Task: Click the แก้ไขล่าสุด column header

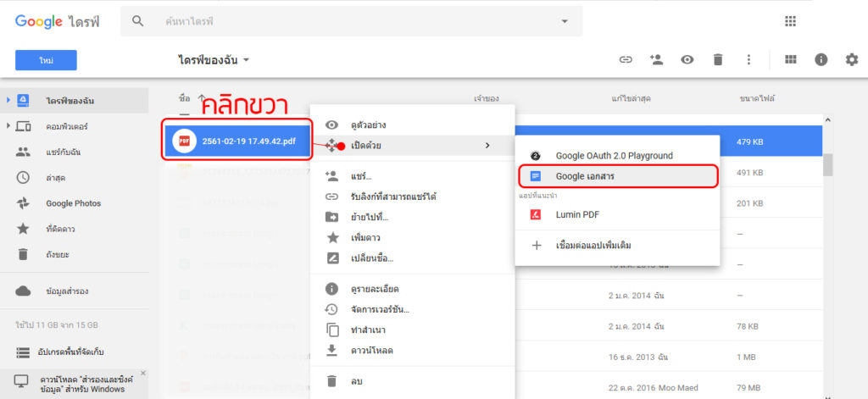Action: [631, 98]
